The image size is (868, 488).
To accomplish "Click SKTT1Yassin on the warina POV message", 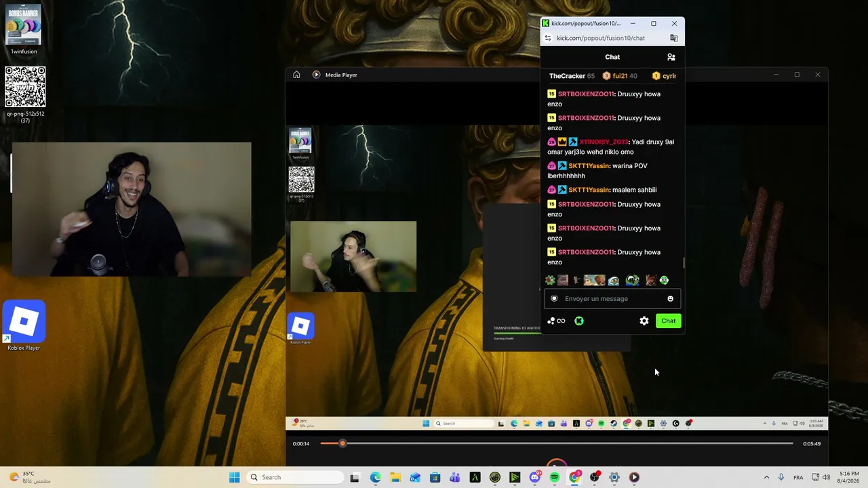I will pyautogui.click(x=589, y=166).
